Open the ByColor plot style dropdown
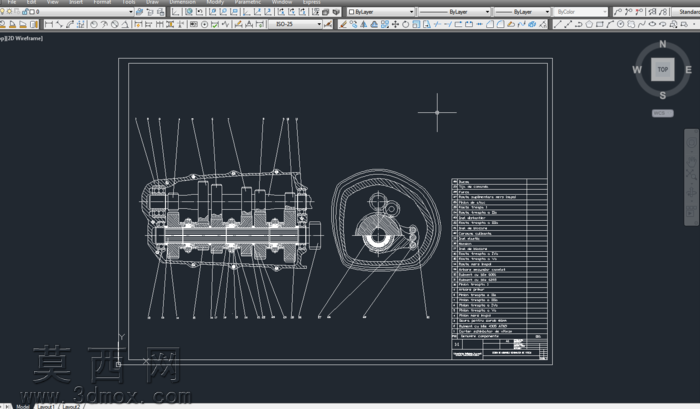 click(x=604, y=12)
